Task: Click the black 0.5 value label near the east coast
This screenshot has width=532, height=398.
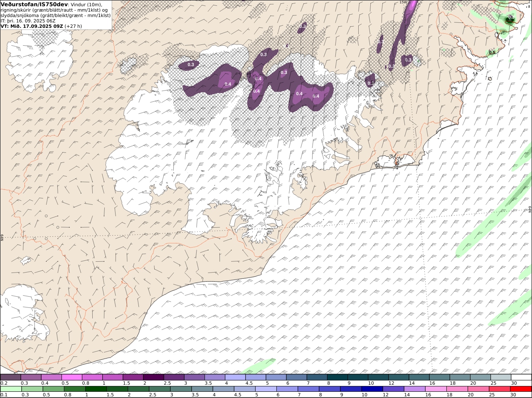Action: pyautogui.click(x=492, y=53)
